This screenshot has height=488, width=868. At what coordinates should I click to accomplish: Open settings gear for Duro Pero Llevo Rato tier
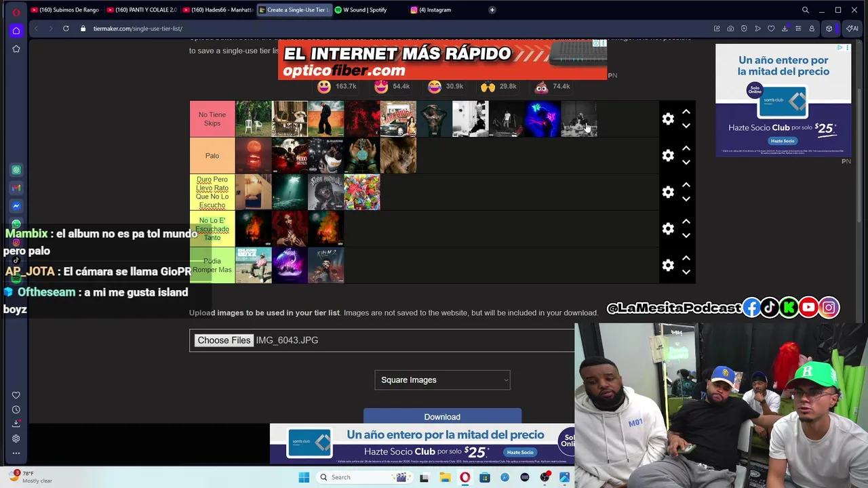(x=668, y=192)
